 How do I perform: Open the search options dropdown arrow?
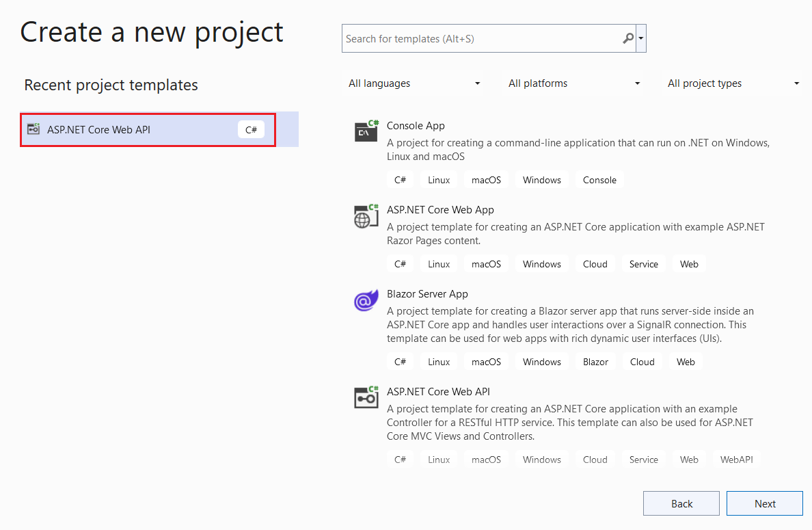pyautogui.click(x=642, y=38)
